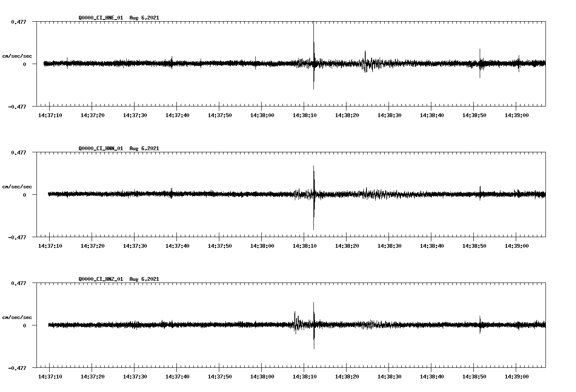Click the 14:38:20 time label under the HNZ plot
The image size is (576, 392).
pyautogui.click(x=347, y=377)
